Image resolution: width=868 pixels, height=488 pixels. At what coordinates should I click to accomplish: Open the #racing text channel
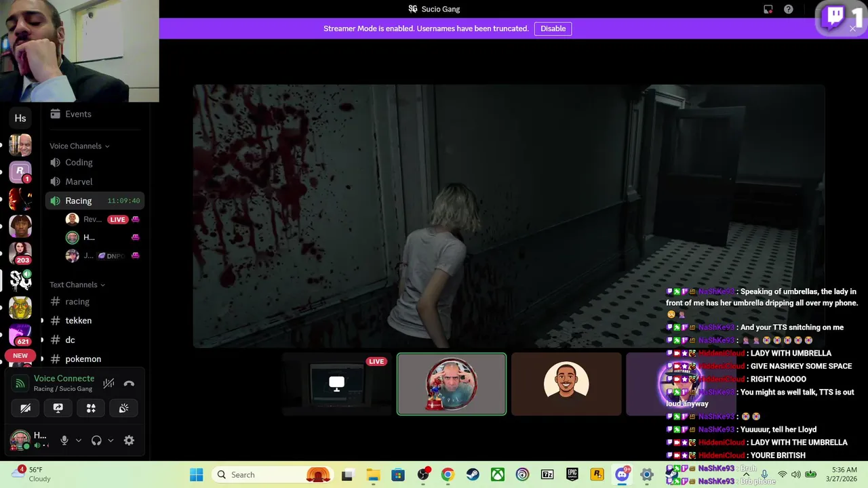pyautogui.click(x=95, y=302)
